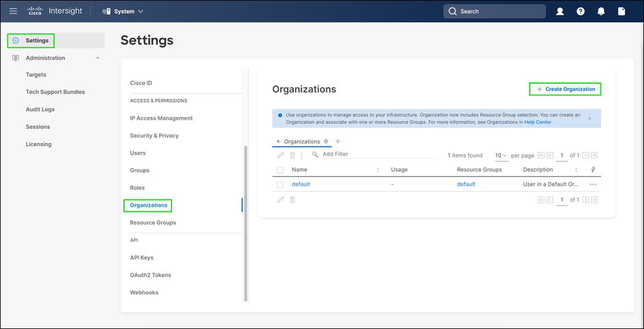Click the bottom edit pencil icon
This screenshot has height=329, width=644.
[x=280, y=199]
